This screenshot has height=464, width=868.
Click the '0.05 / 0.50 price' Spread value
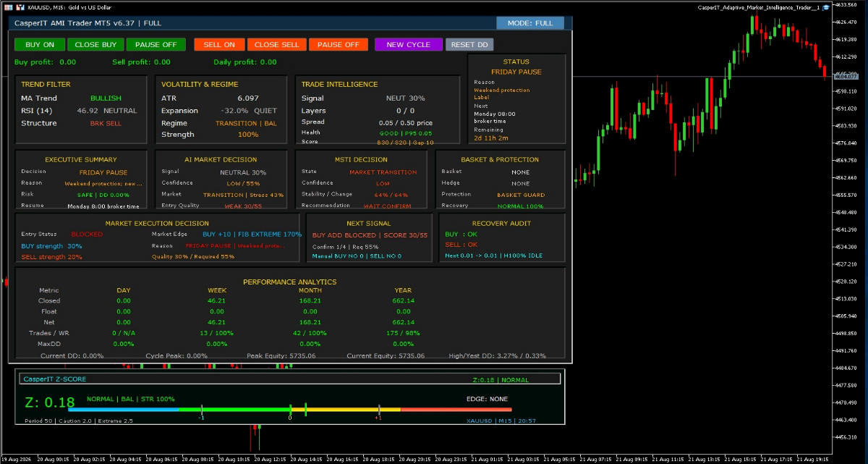(x=406, y=122)
